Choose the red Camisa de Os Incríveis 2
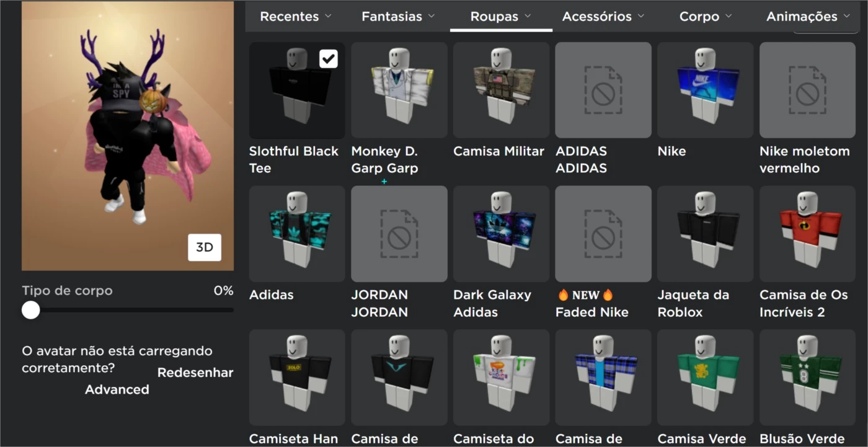 click(x=807, y=234)
